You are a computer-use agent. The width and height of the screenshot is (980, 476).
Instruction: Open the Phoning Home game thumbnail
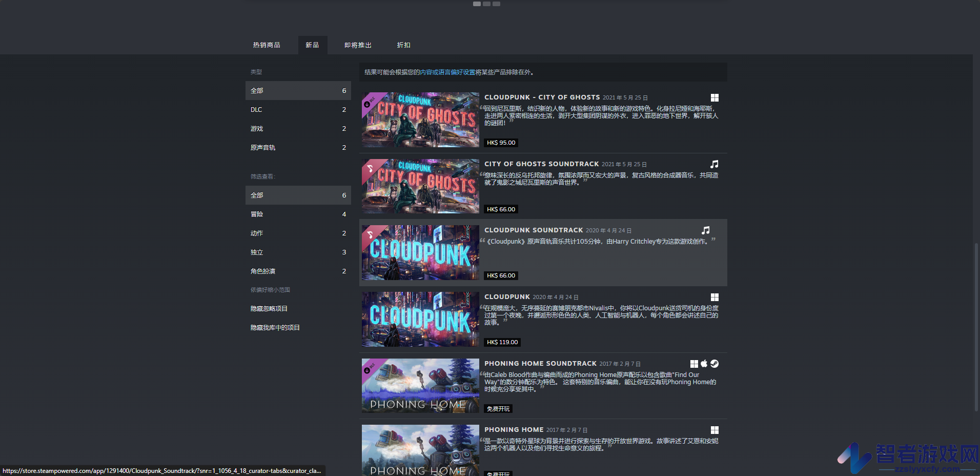(420, 450)
